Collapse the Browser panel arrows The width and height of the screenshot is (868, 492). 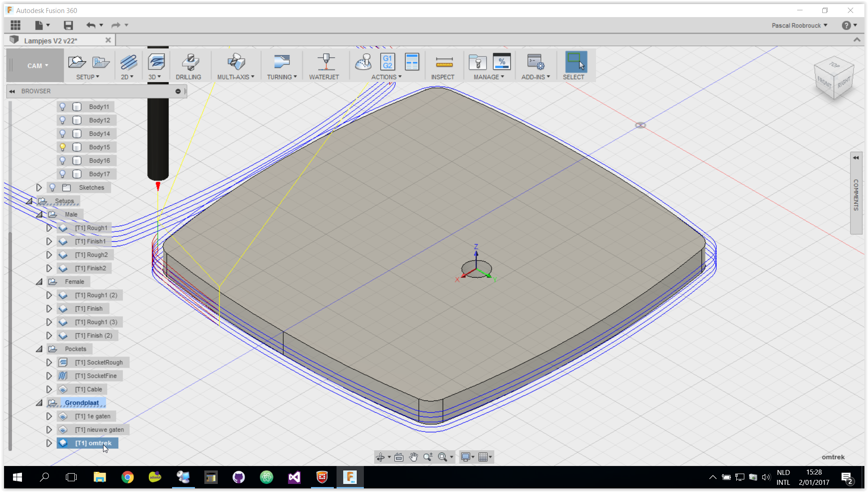pyautogui.click(x=12, y=91)
